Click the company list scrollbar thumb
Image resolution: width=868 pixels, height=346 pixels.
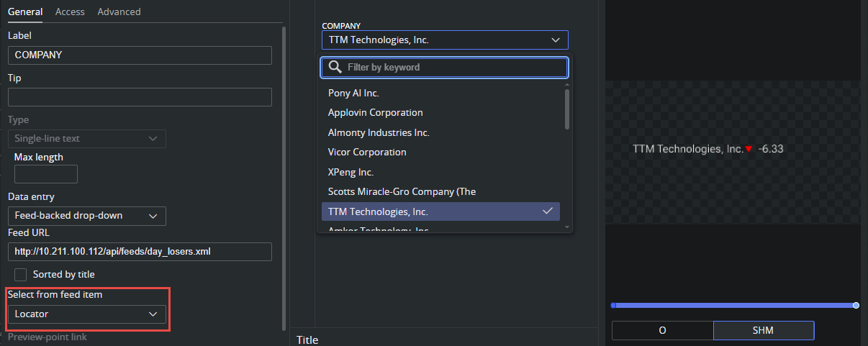tap(567, 108)
